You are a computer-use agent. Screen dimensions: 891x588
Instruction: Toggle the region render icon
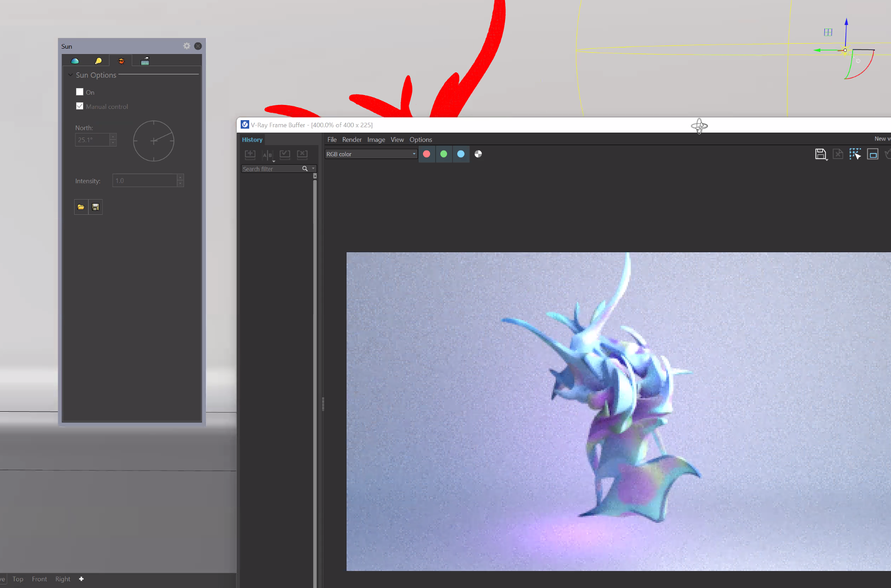pyautogui.click(x=873, y=154)
